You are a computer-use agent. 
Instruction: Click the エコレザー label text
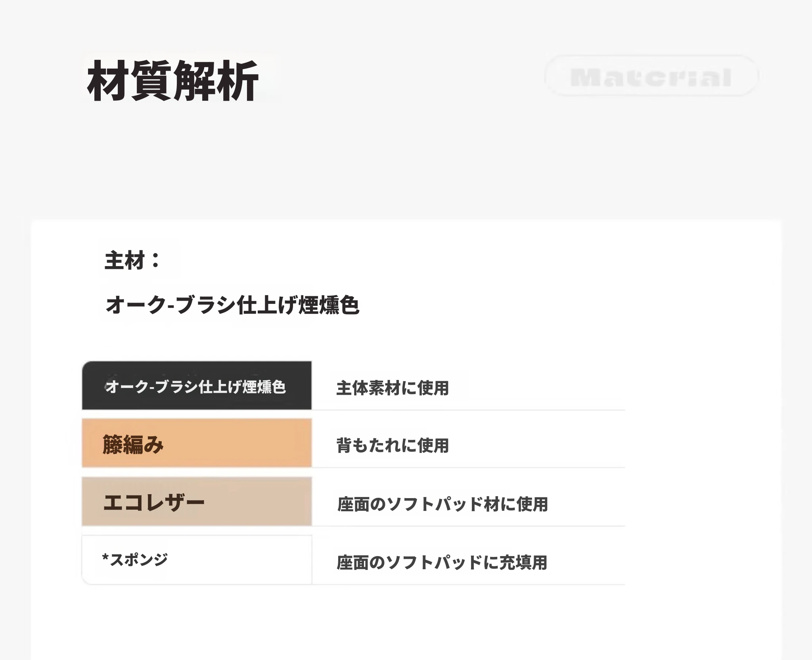tap(154, 503)
